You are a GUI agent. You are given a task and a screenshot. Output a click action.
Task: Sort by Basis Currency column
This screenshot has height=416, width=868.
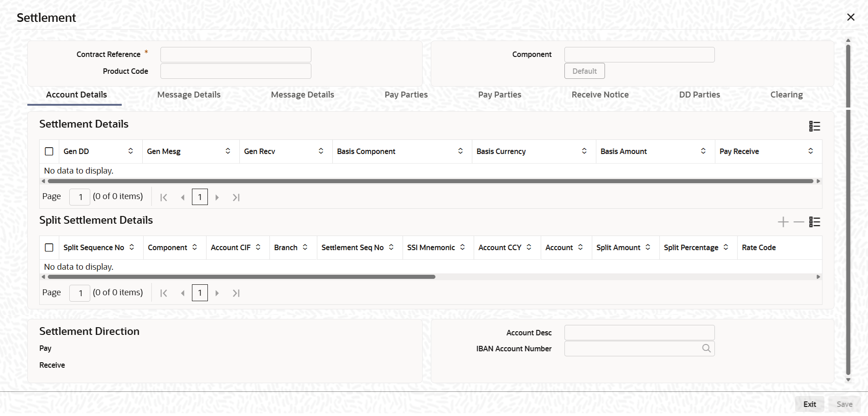click(584, 151)
